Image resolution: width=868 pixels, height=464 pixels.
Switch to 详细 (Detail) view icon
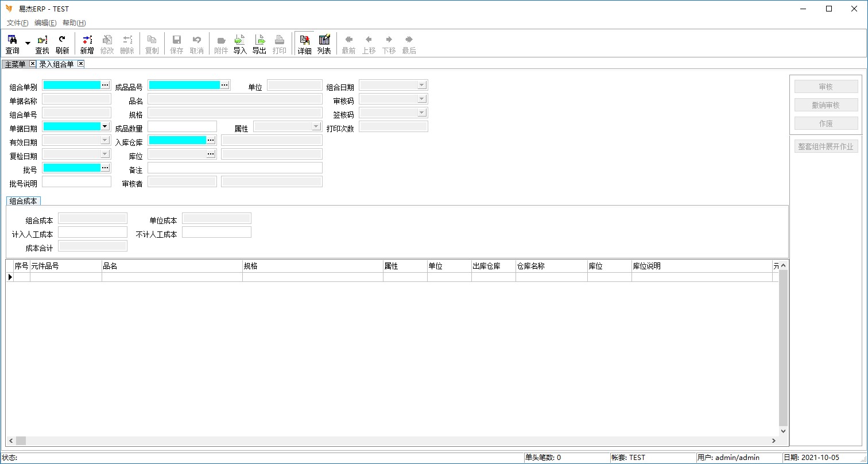coord(304,44)
